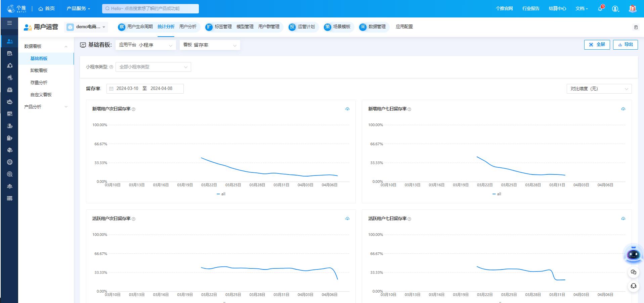Open the 文档 dropdown in top bar

(582, 8)
